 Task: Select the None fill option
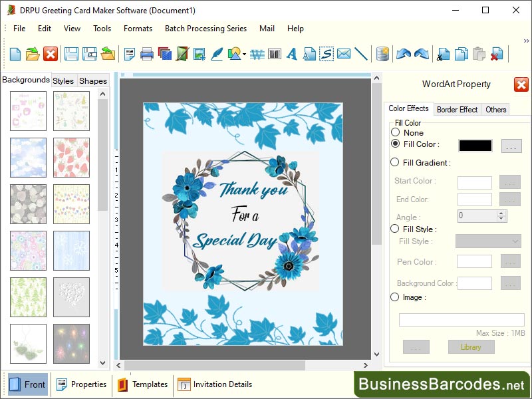tap(396, 132)
